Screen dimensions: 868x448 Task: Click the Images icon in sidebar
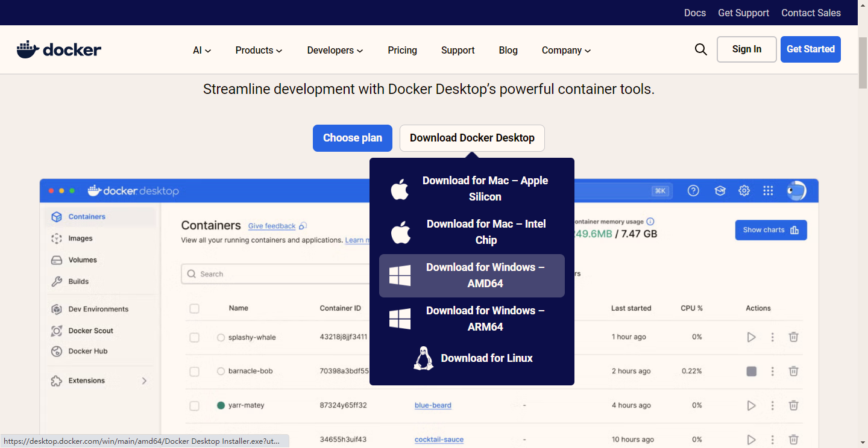coord(57,238)
